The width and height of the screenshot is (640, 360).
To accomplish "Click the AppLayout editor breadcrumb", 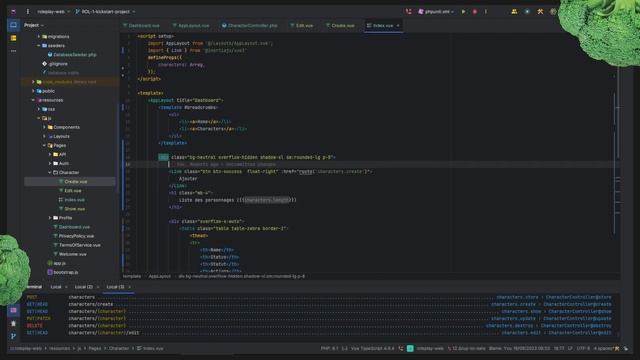I will point(160,276).
